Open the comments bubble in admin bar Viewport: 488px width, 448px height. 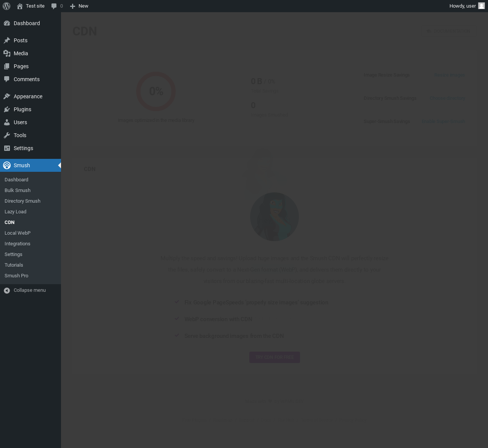pyautogui.click(x=54, y=6)
